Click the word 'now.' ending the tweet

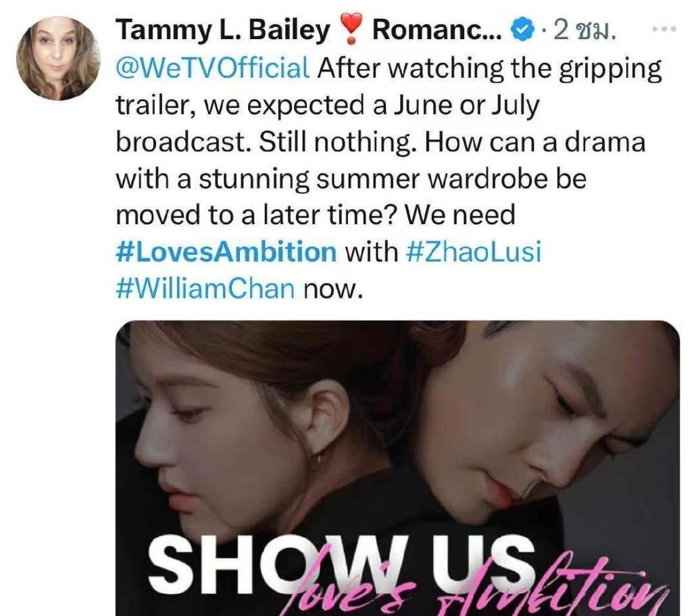(x=333, y=289)
